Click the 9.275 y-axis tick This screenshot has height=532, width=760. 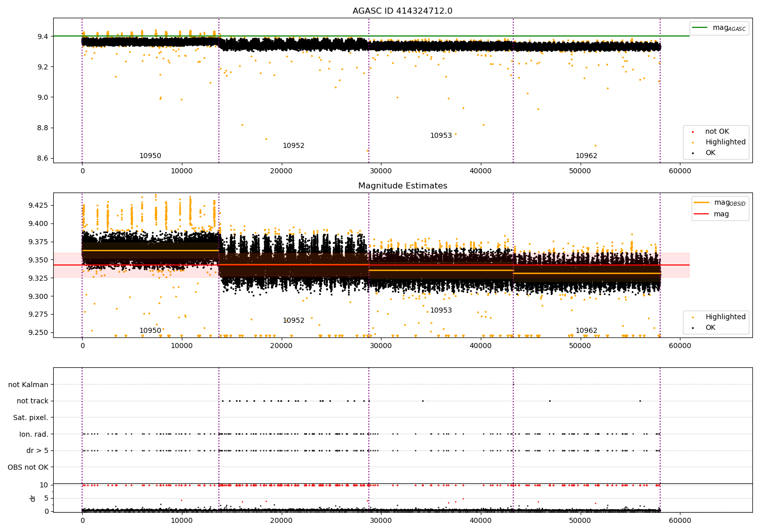(x=38, y=315)
